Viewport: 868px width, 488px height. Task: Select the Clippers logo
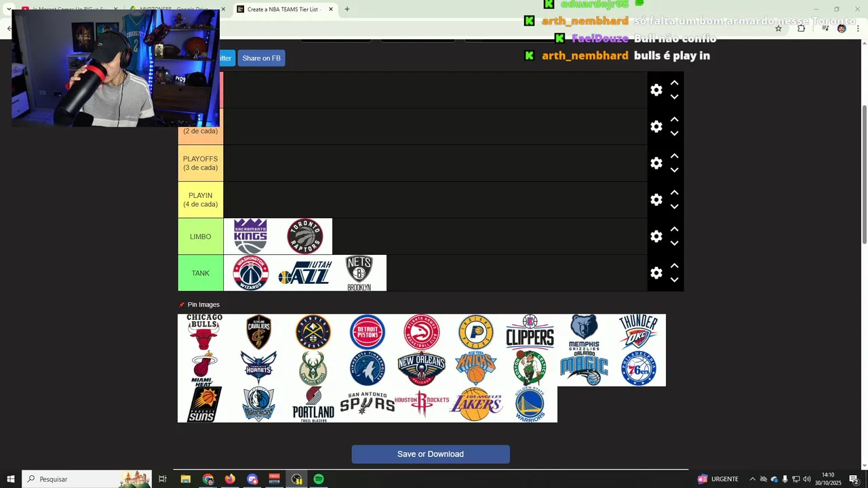pyautogui.click(x=530, y=332)
